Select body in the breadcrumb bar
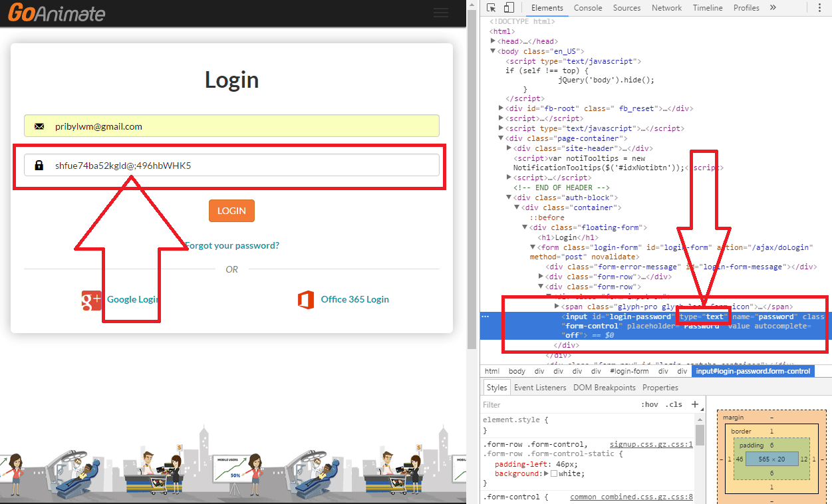The image size is (832, 504). click(517, 372)
